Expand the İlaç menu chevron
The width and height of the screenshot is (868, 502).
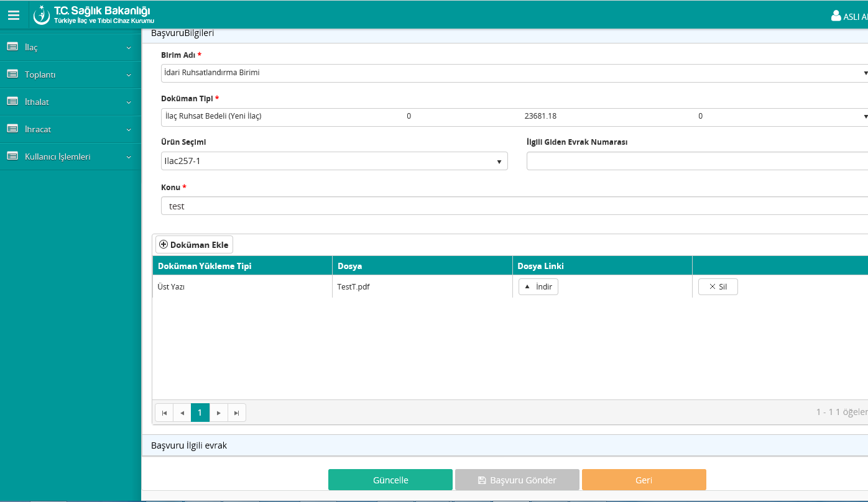coord(129,48)
